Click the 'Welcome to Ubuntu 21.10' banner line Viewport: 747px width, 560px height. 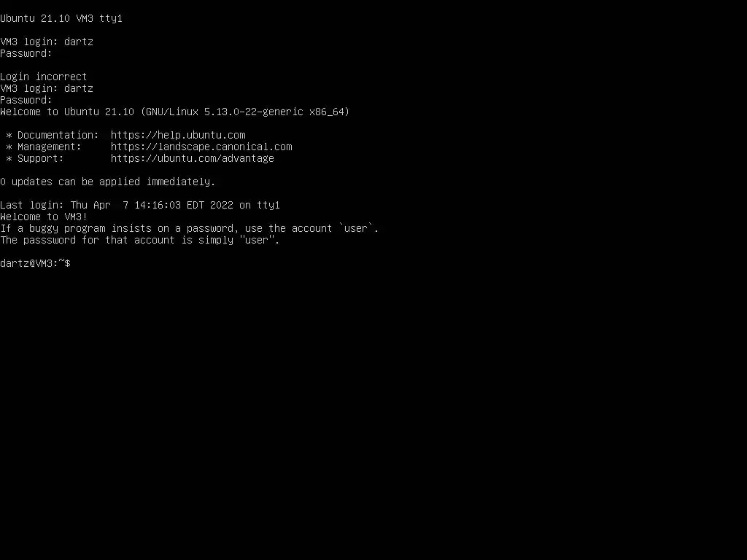(175, 112)
